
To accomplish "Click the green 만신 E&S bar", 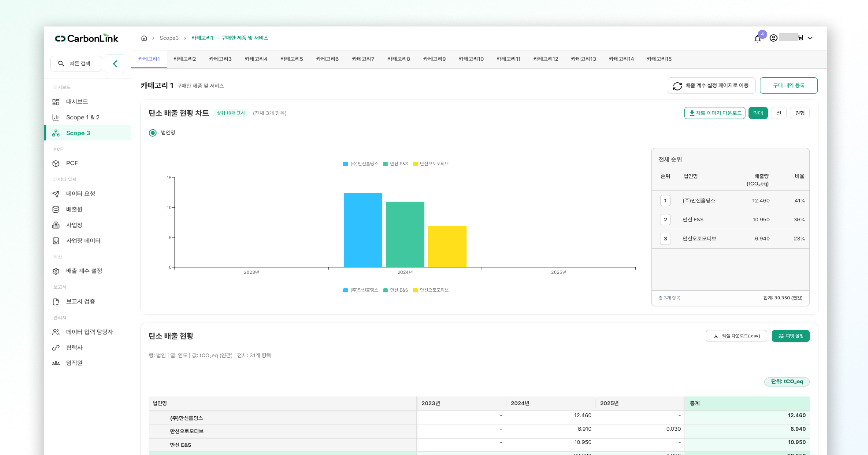I will tap(405, 234).
